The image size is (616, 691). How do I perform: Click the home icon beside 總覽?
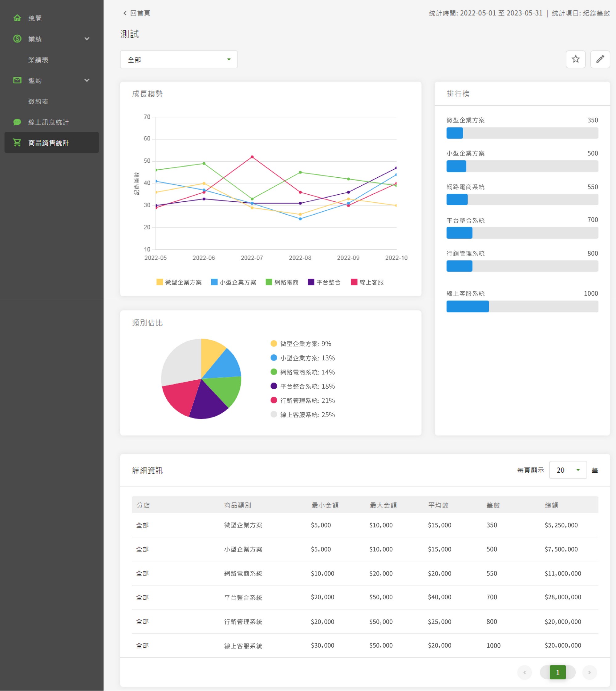(17, 18)
